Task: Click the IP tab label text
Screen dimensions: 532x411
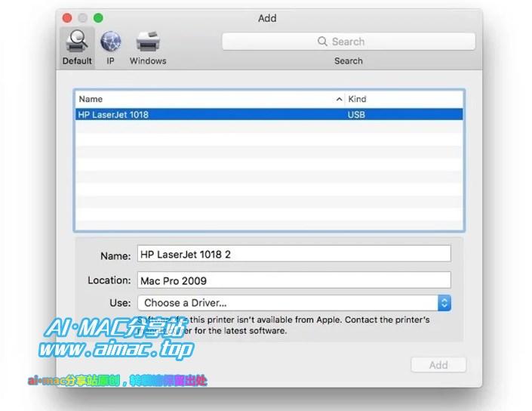Action: point(111,60)
